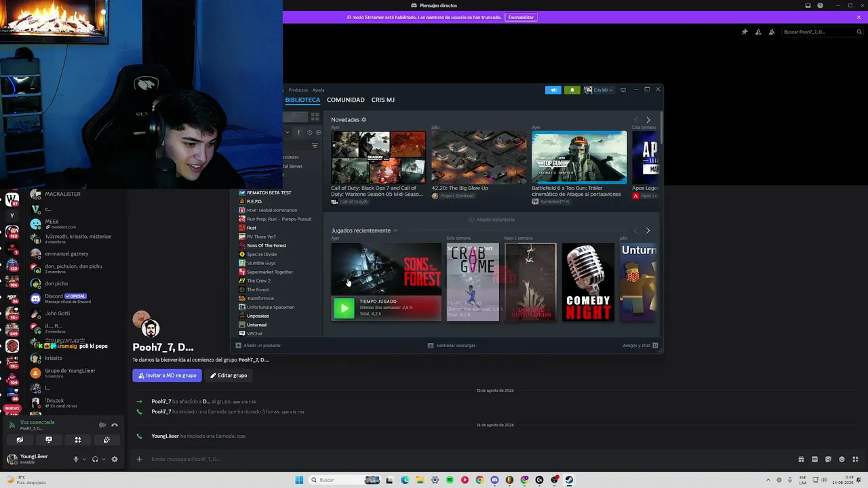Click Steam announcements megaphone button
The width and height of the screenshot is (868, 488).
pyautogui.click(x=553, y=90)
